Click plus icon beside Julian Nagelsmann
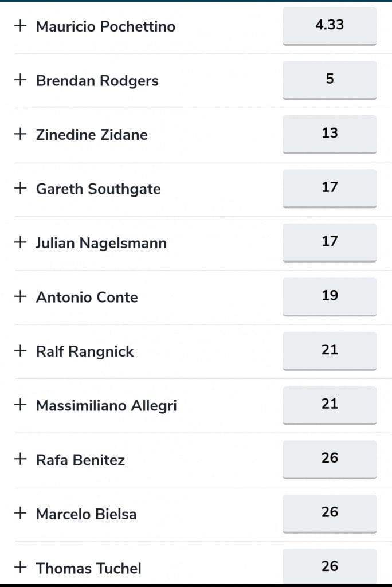 (x=20, y=242)
